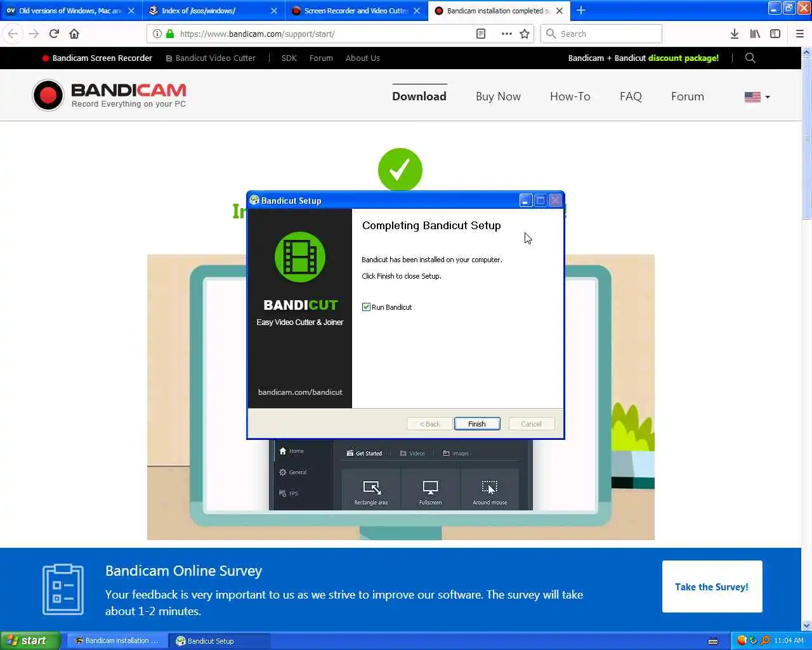Click the keyboard icon in system tray
This screenshot has height=650, width=812.
click(x=713, y=640)
